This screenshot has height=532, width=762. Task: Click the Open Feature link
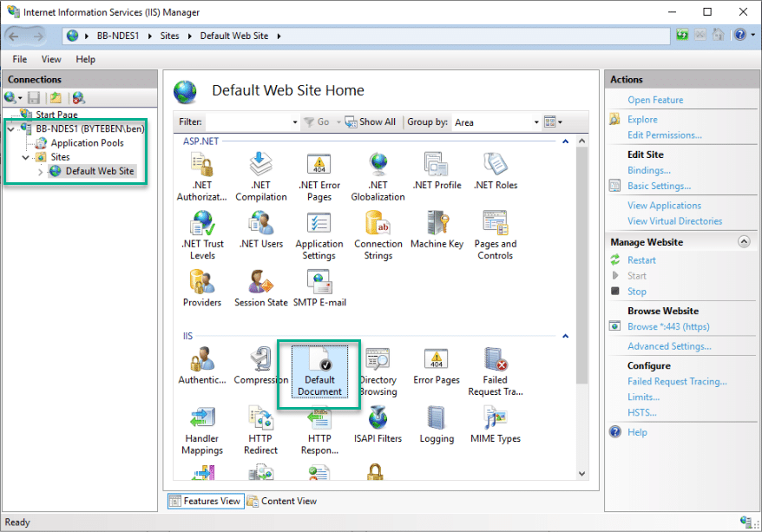click(x=655, y=100)
